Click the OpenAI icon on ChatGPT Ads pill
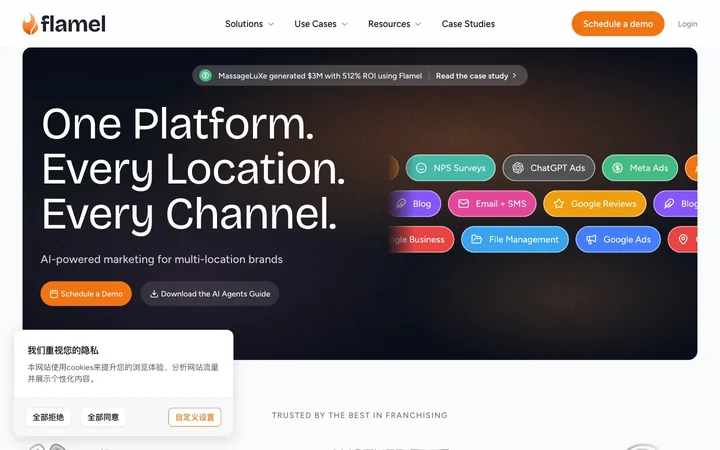The width and height of the screenshot is (720, 450). click(518, 168)
